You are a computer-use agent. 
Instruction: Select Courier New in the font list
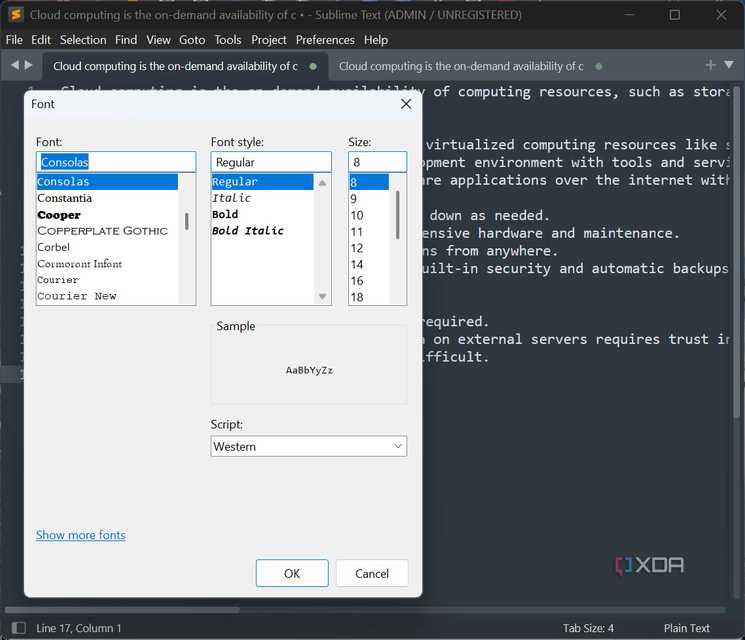(x=107, y=296)
